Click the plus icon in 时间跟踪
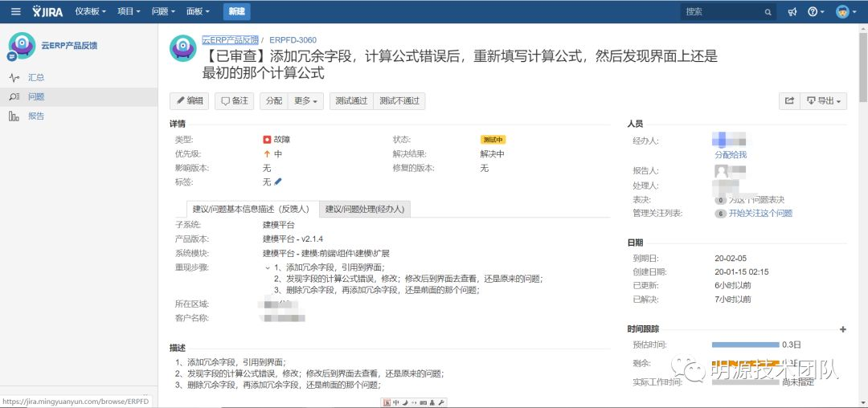The image size is (868, 408). pos(842,329)
